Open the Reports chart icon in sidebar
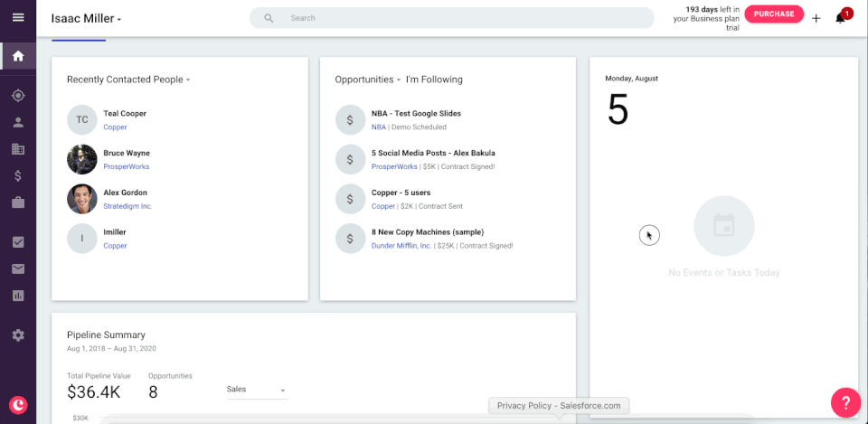The height and width of the screenshot is (424, 868). 18,296
